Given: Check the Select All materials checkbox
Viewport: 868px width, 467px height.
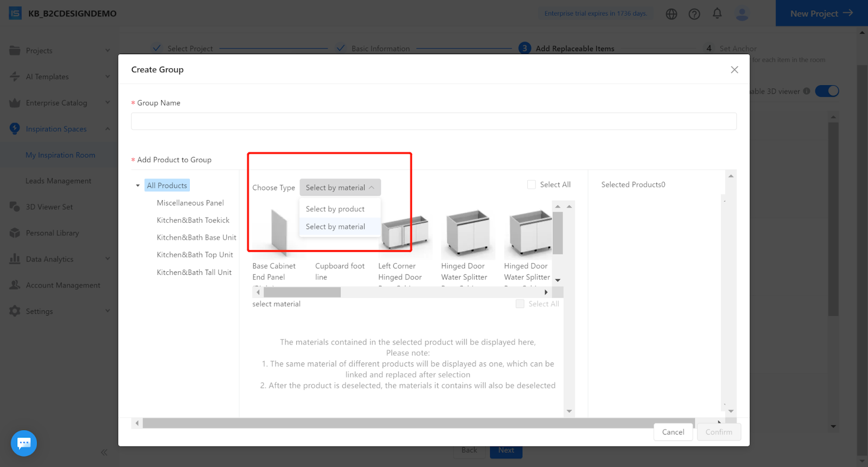Looking at the screenshot, I should [x=520, y=304].
